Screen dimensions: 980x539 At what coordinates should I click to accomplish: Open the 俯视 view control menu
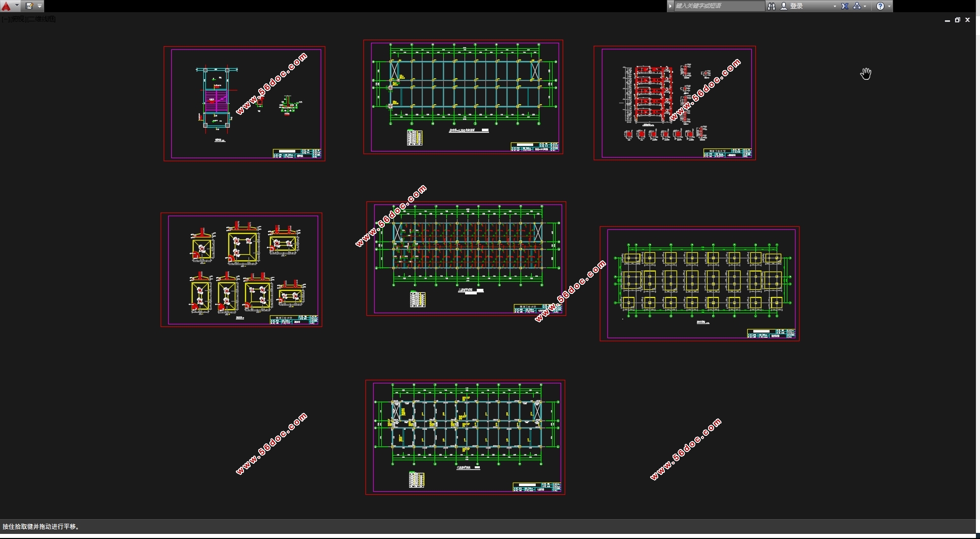coord(18,19)
